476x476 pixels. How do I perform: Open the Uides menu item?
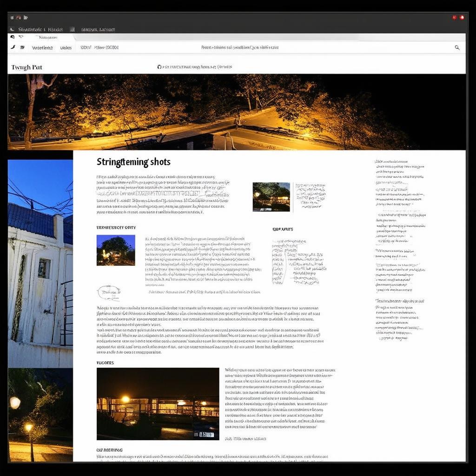pos(66,47)
